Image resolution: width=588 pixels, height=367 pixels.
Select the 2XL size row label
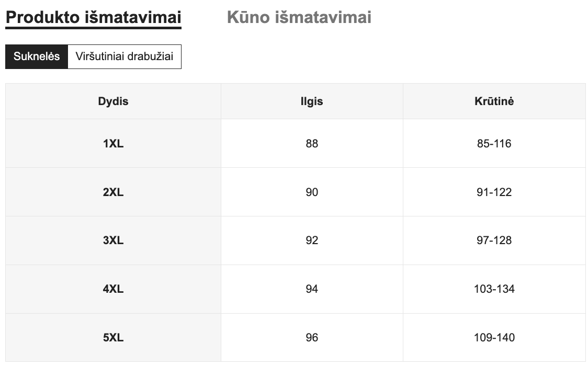coord(113,192)
